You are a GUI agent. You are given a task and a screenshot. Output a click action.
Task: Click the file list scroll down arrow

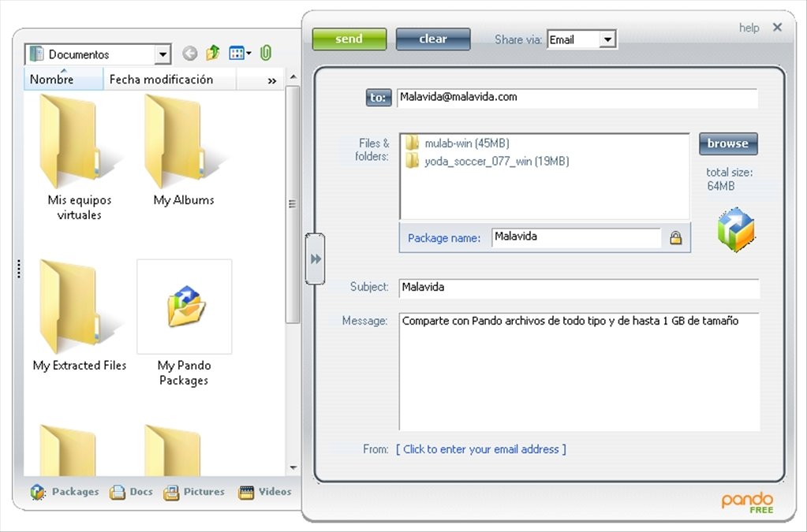pos(293,467)
